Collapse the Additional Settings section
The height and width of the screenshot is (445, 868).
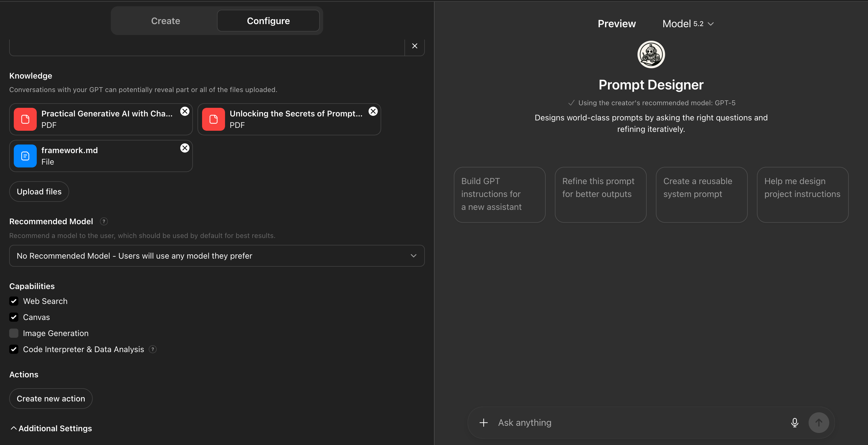point(51,428)
